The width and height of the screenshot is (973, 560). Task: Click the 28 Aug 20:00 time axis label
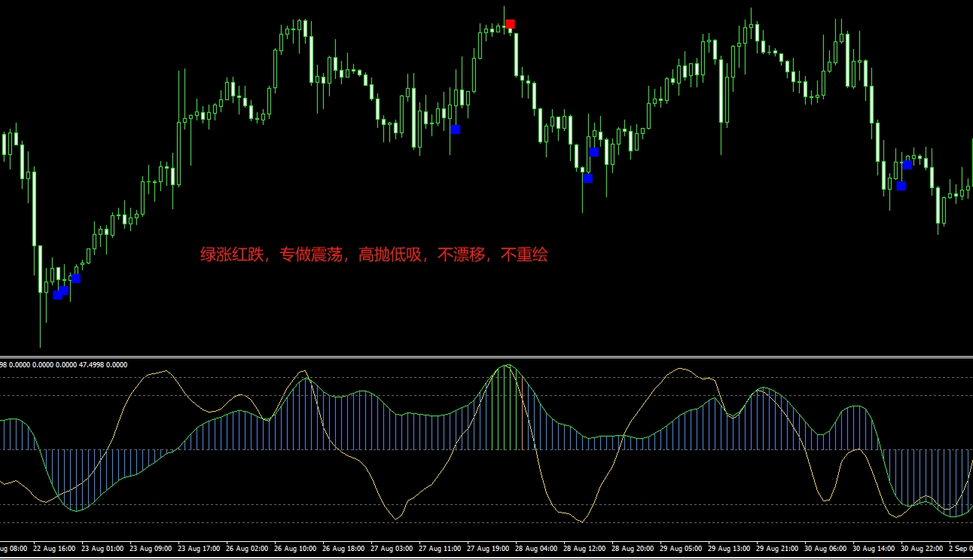tap(633, 549)
